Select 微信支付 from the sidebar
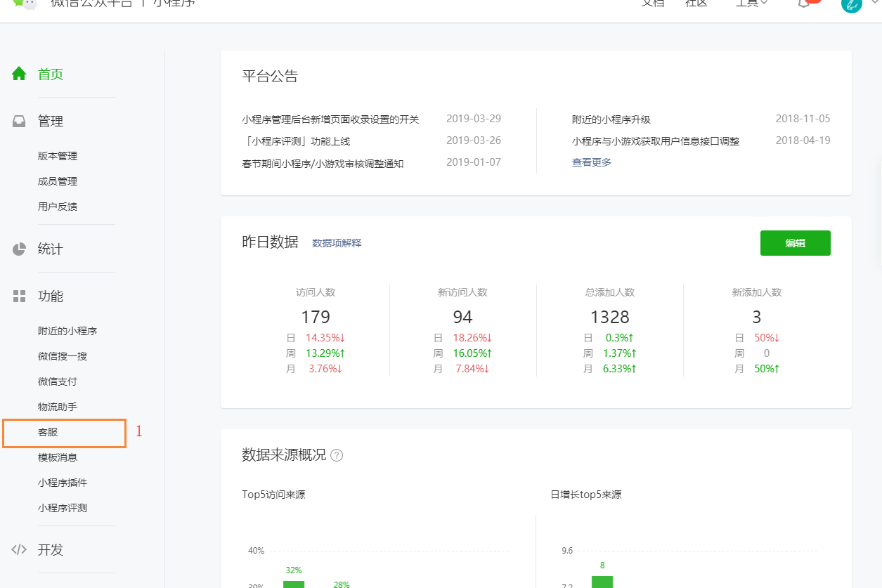Viewport: 882px width, 588px height. (58, 381)
